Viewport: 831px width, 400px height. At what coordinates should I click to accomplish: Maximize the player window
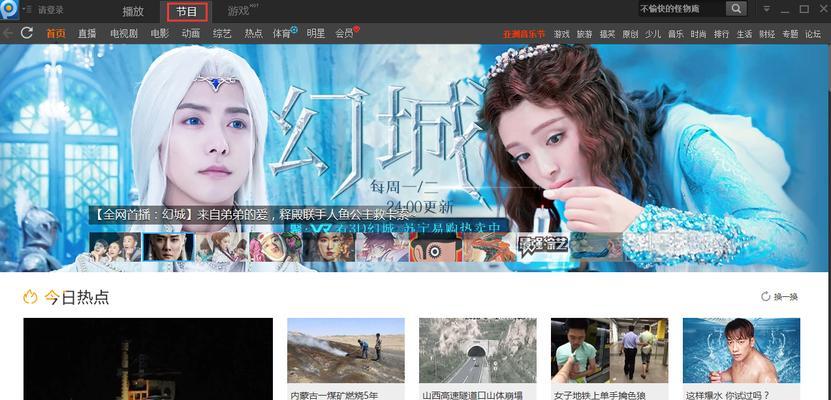[x=804, y=9]
